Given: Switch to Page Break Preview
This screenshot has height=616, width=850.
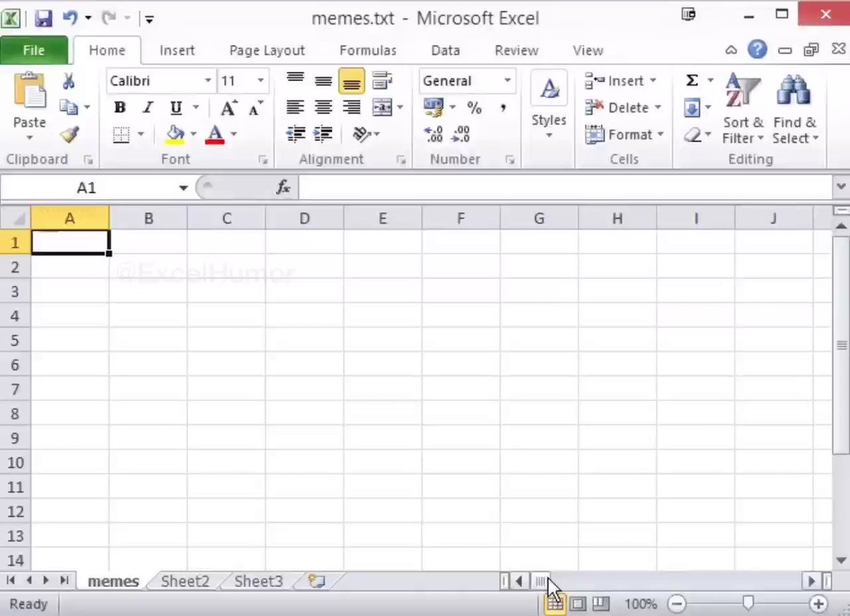Looking at the screenshot, I should pyautogui.click(x=601, y=604).
